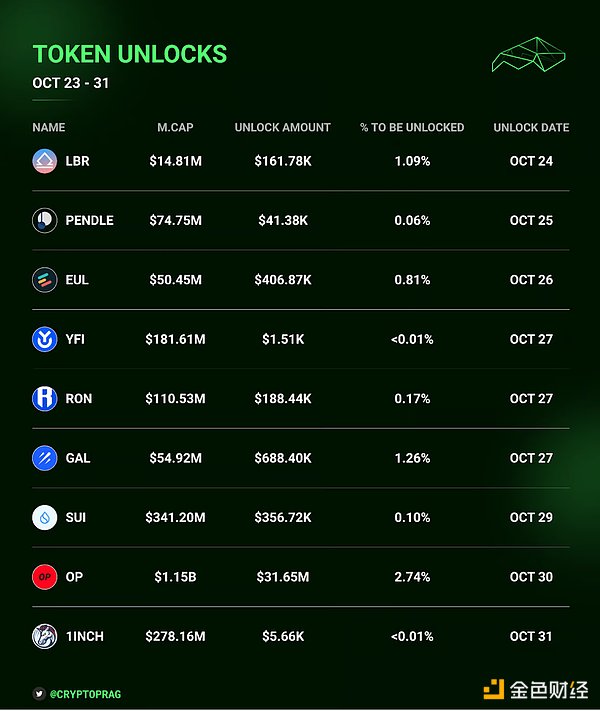Click the % TO BE UNLOCKED header

click(412, 128)
